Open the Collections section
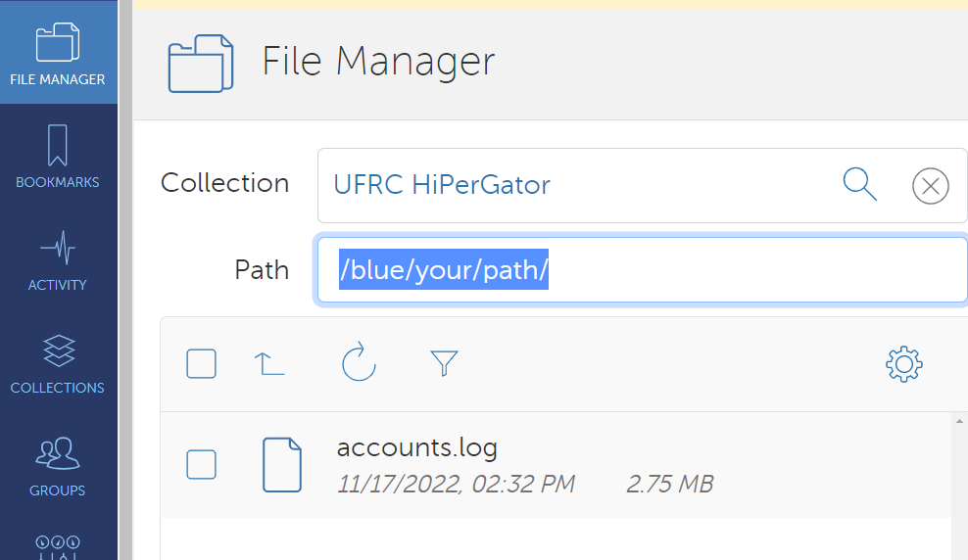The height and width of the screenshot is (560, 968). (x=58, y=361)
